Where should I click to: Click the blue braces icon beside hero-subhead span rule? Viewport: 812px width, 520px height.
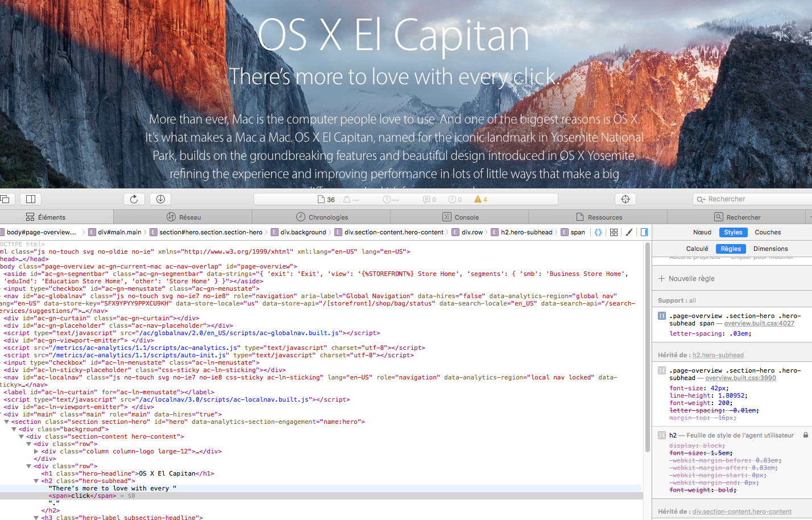pos(662,316)
